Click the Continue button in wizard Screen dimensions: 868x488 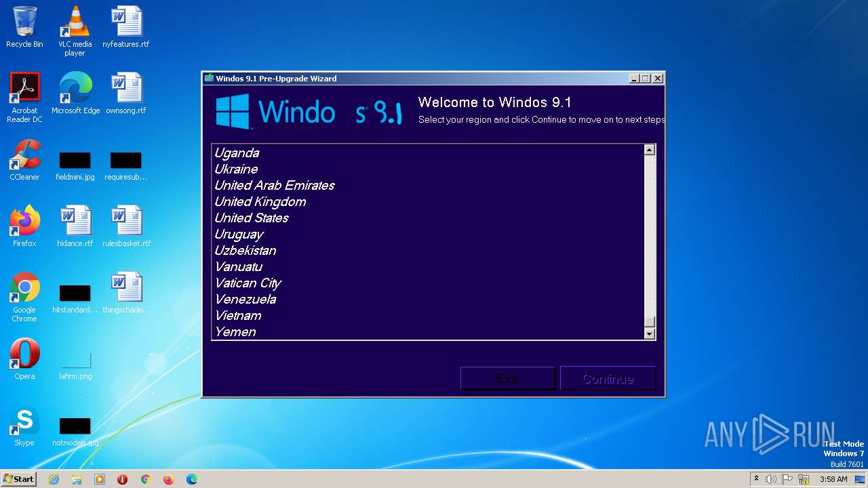(608, 379)
